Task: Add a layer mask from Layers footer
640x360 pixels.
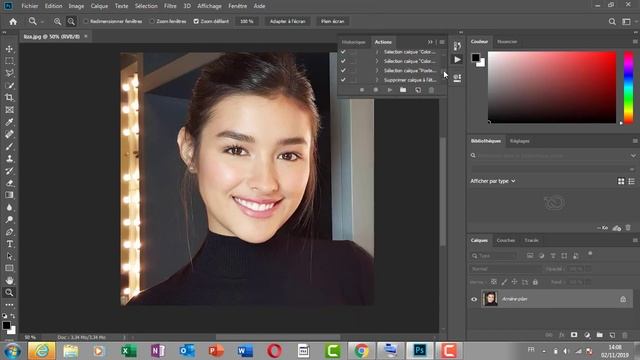Action: click(x=574, y=335)
